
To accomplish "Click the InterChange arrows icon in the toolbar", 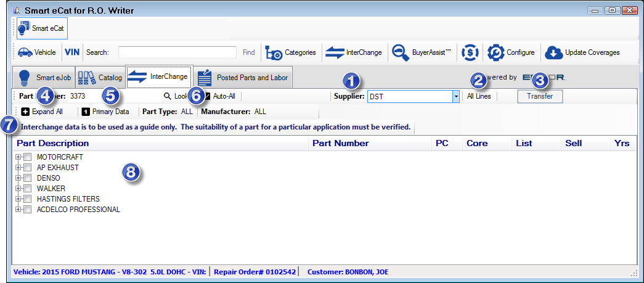I will coord(334,52).
